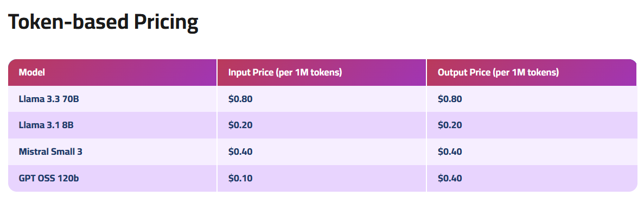Click GPT OSS 120b input price $0.10

pyautogui.click(x=240, y=178)
